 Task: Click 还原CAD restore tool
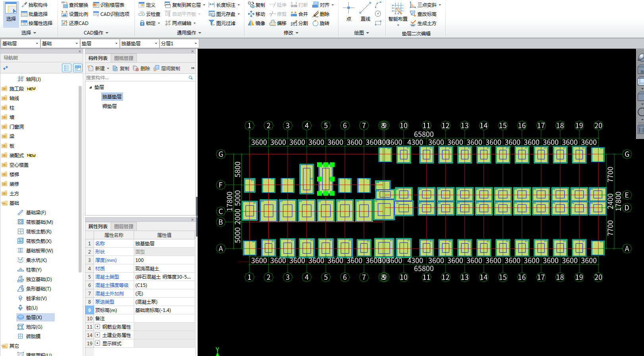75,23
